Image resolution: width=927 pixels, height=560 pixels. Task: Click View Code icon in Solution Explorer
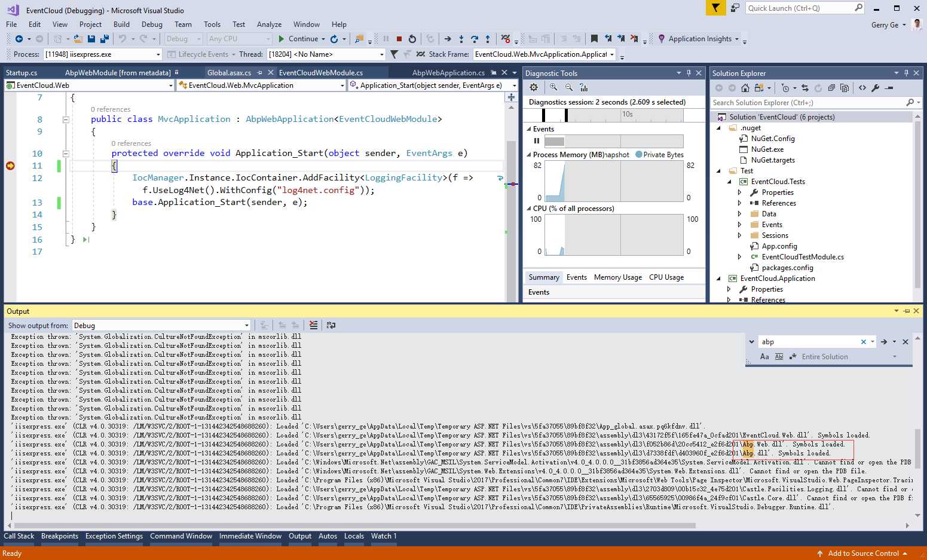(862, 88)
